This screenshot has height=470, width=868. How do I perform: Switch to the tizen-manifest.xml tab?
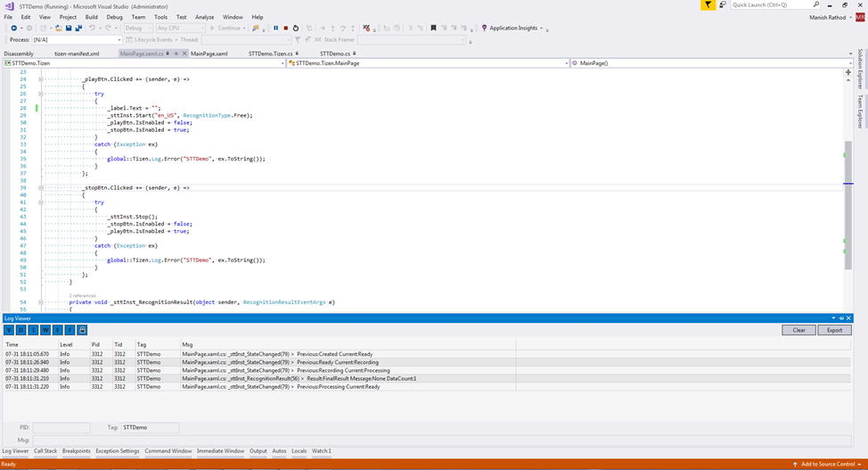[x=77, y=54]
